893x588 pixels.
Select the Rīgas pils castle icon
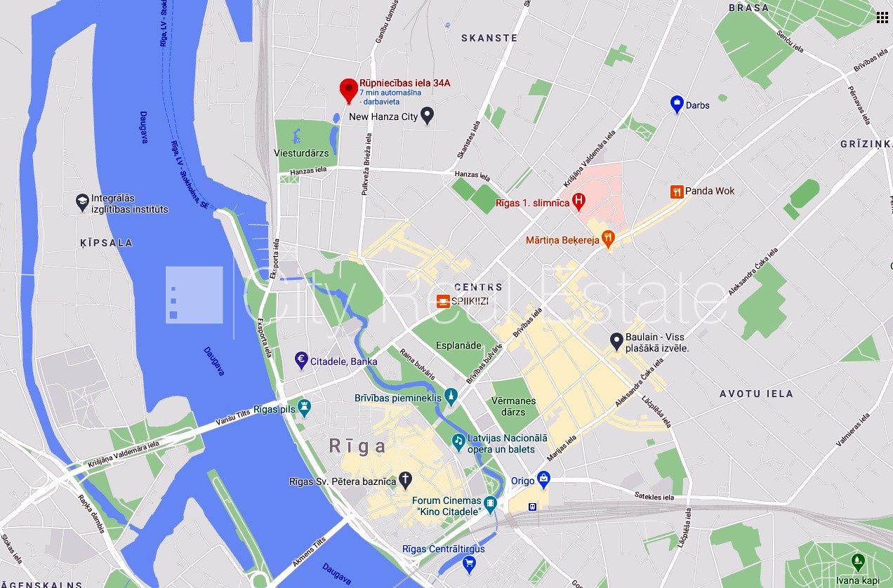304,406
